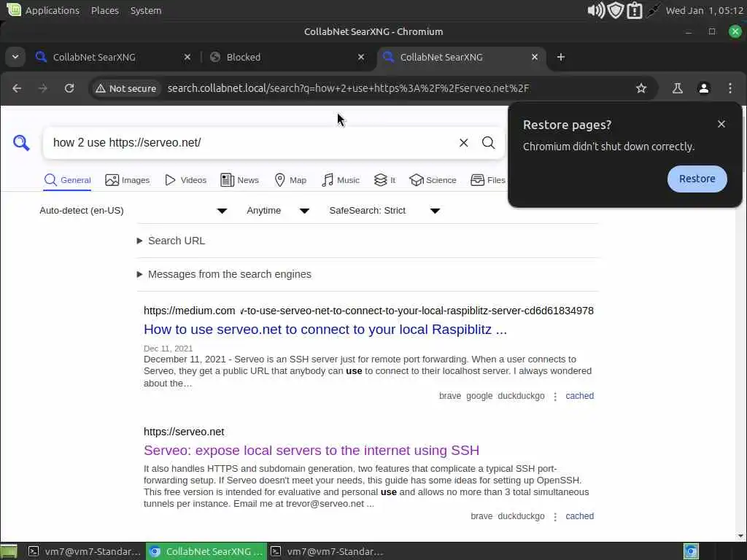Click the browser forward arrow
The image size is (747, 560).
(x=43, y=88)
